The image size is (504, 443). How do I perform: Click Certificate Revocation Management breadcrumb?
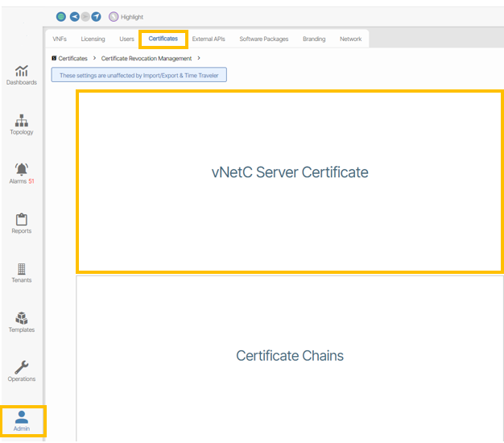coord(147,59)
